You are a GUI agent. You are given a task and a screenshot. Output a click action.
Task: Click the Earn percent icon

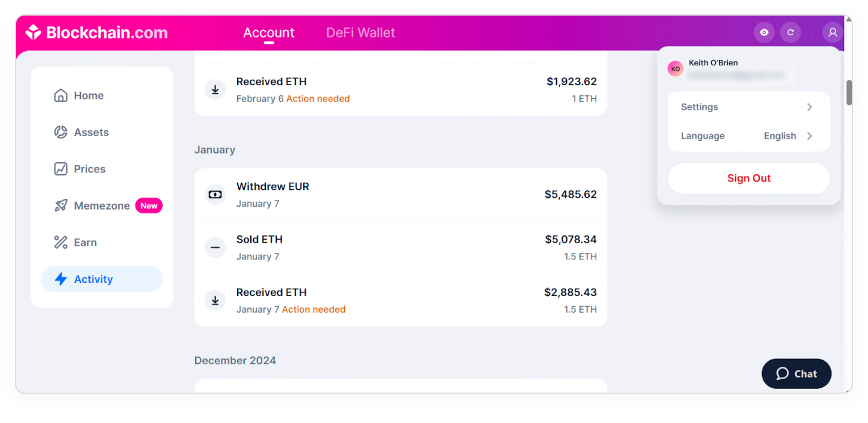pyautogui.click(x=60, y=242)
